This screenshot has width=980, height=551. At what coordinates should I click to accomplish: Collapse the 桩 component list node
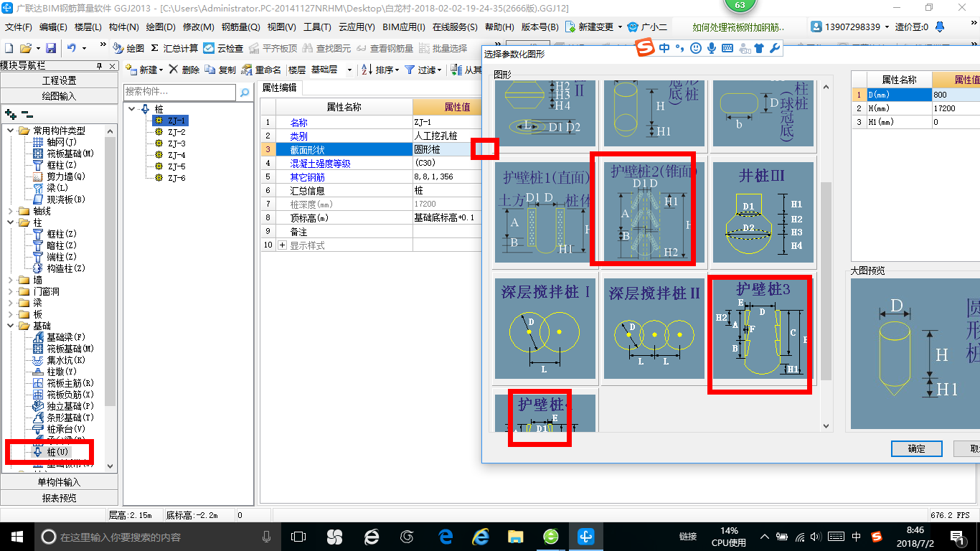[133, 109]
